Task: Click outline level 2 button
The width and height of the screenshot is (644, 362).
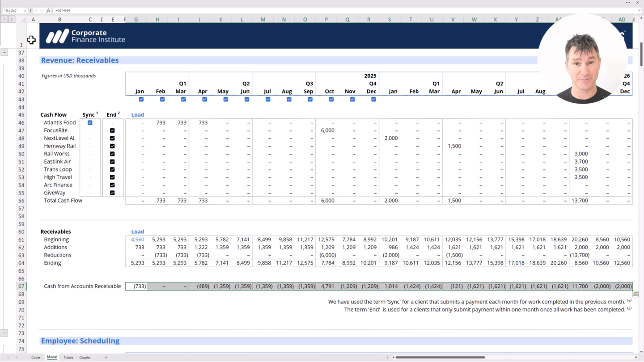Action: click(x=12, y=20)
